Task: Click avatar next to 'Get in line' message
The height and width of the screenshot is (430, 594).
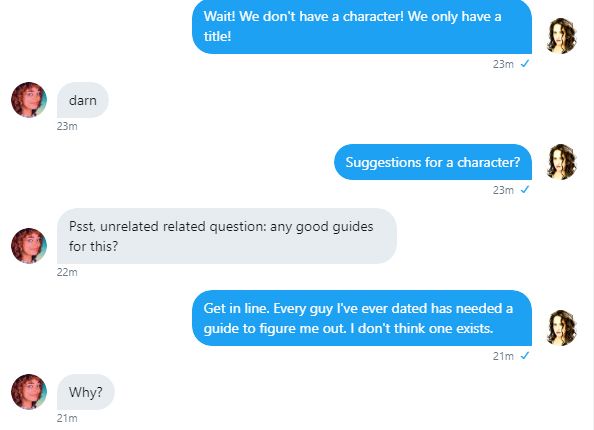Action: 561,328
